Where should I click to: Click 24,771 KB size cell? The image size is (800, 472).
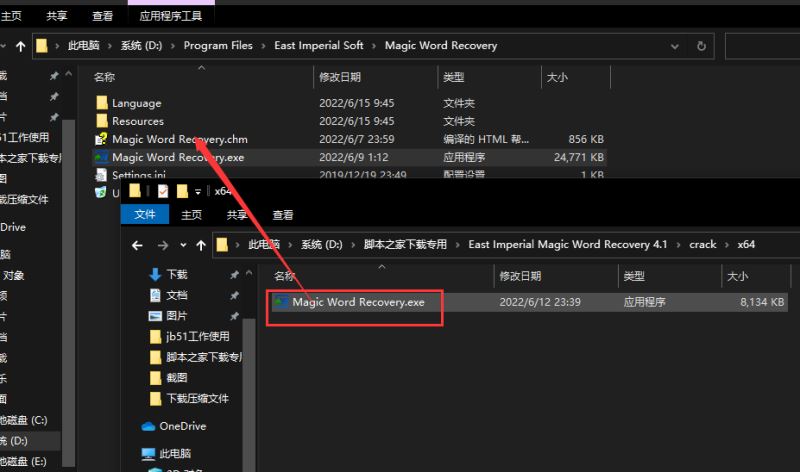click(579, 157)
